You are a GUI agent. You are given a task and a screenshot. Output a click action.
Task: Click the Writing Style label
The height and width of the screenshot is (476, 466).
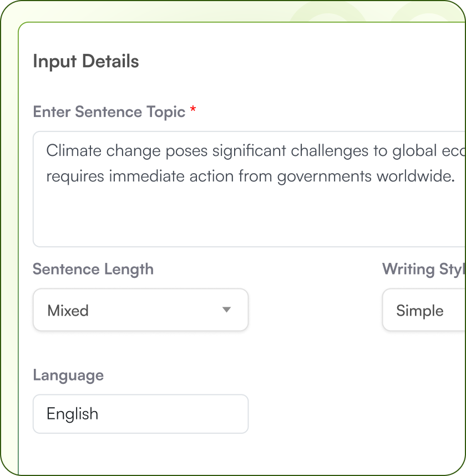coord(423,270)
